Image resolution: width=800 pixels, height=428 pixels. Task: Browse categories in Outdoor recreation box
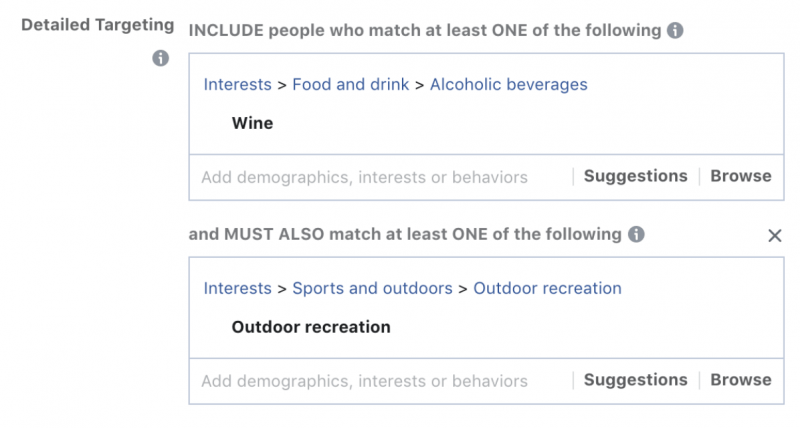[741, 380]
